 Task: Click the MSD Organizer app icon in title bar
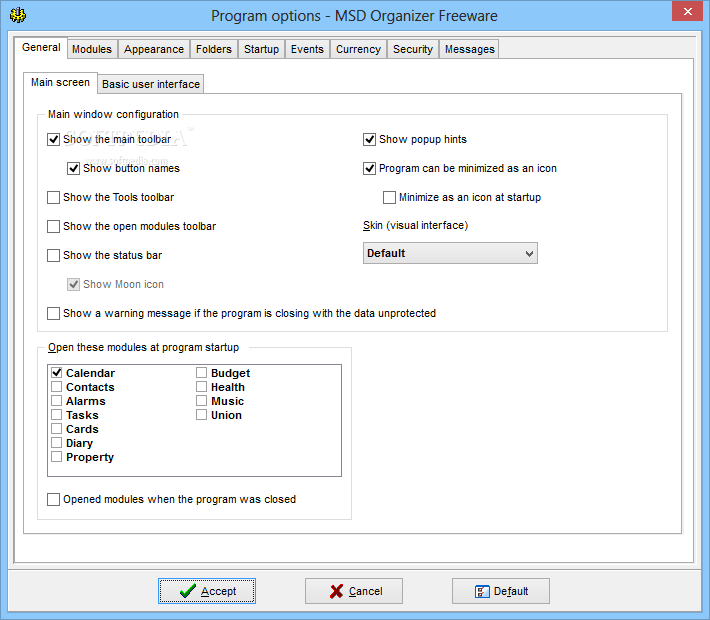18,15
